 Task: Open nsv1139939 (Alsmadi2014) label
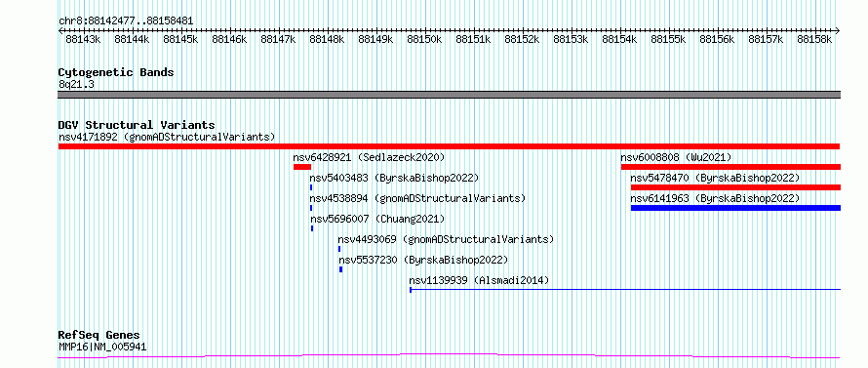tap(479, 280)
